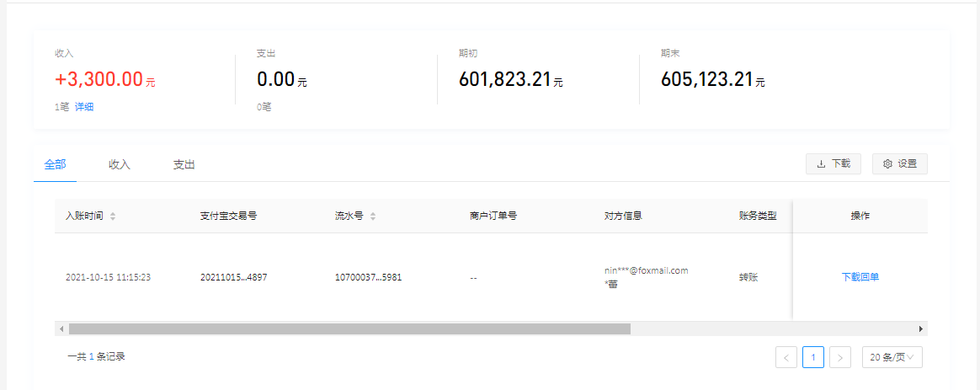The height and width of the screenshot is (390, 980).
Task: Switch to the 收入 tab
Action: pyautogui.click(x=120, y=165)
